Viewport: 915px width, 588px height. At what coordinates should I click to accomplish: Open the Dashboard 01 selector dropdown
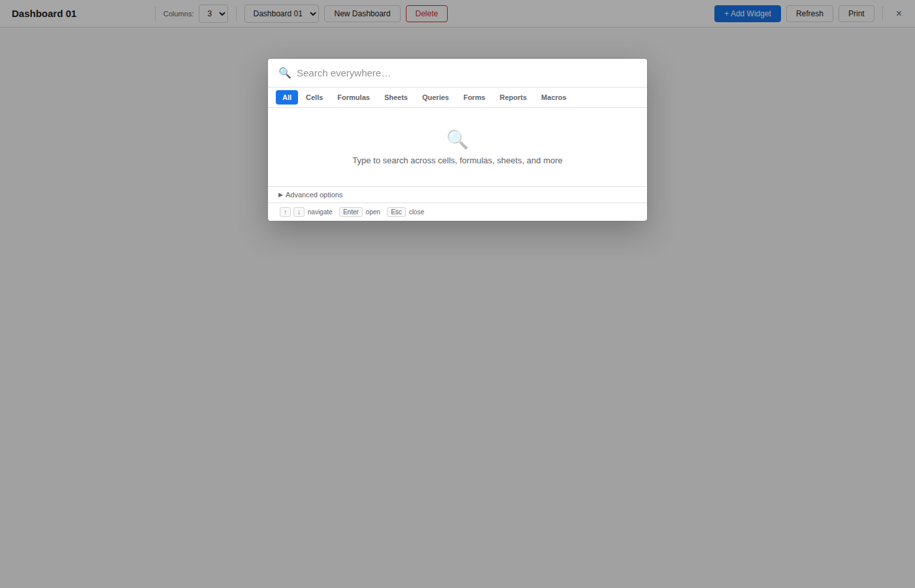282,14
